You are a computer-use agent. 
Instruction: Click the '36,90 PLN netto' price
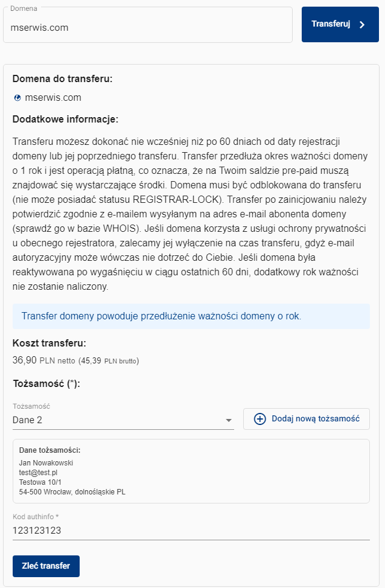click(x=44, y=360)
